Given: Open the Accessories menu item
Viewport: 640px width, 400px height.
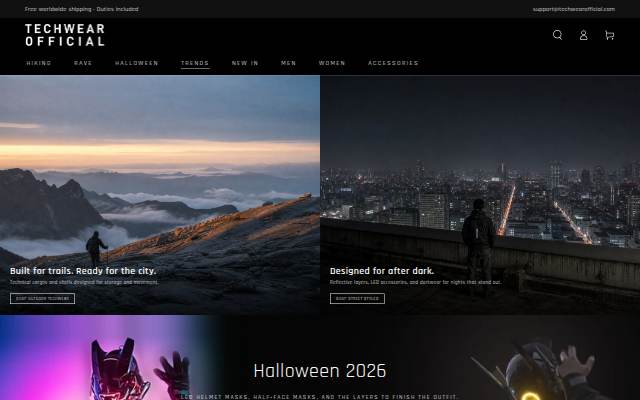Looking at the screenshot, I should point(393,63).
